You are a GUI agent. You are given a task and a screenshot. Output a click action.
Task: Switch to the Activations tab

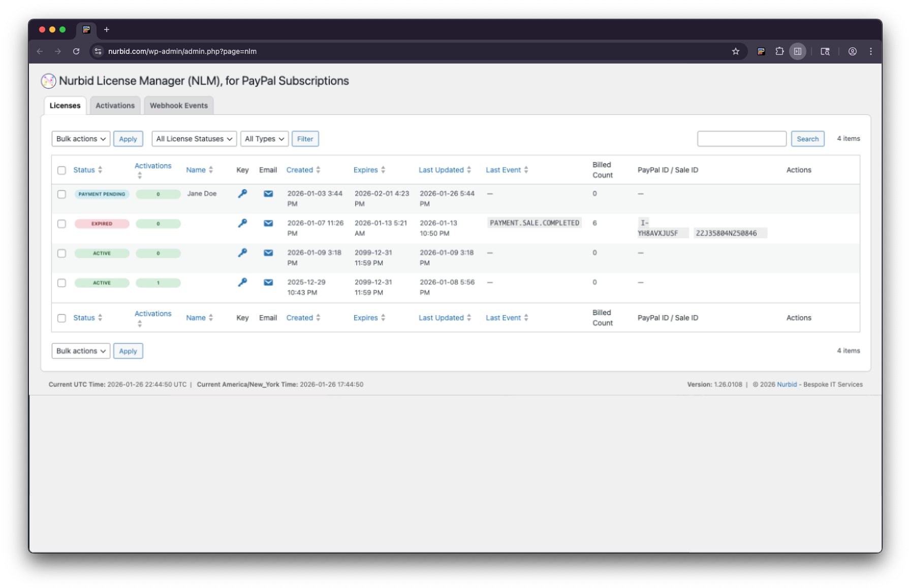pos(115,106)
